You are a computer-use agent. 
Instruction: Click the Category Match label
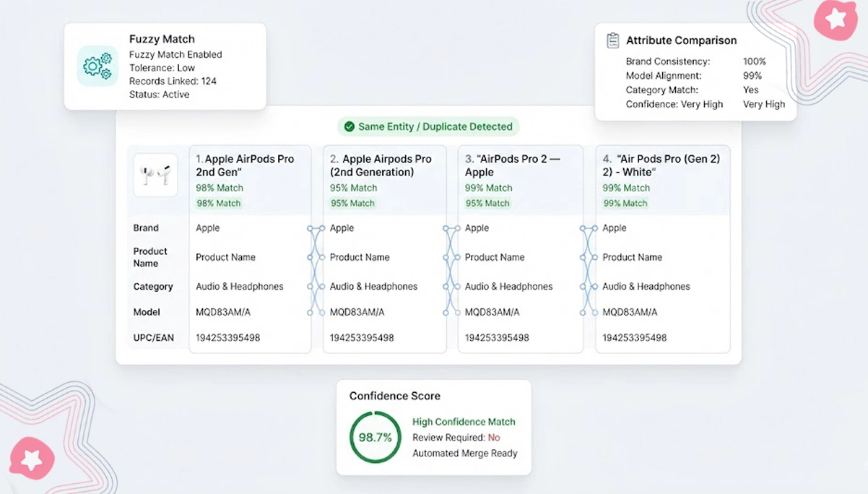(x=662, y=90)
